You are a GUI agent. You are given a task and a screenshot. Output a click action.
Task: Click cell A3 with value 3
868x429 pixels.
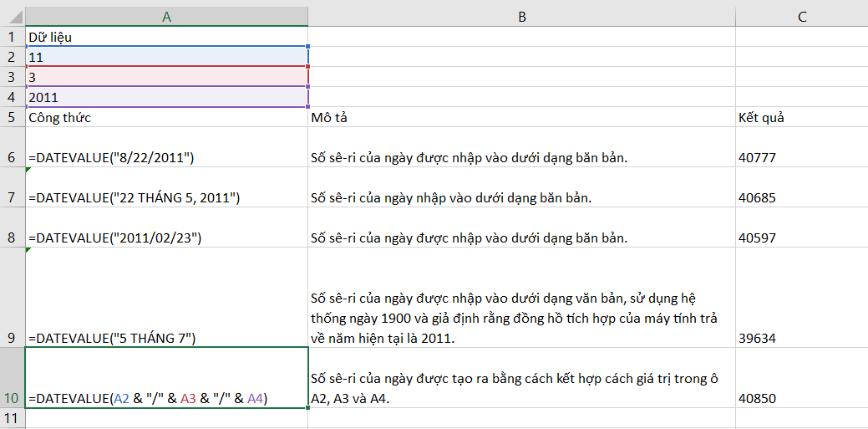[x=166, y=77]
